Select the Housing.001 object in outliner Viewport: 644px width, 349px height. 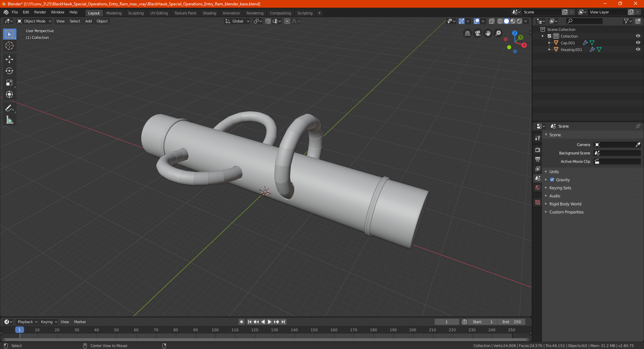pos(571,50)
